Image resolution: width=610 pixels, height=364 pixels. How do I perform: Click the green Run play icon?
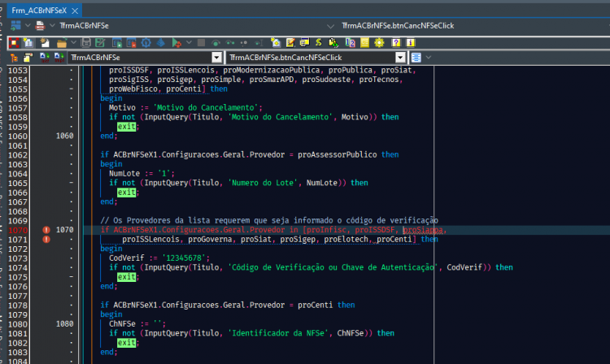pyautogui.click(x=176, y=43)
